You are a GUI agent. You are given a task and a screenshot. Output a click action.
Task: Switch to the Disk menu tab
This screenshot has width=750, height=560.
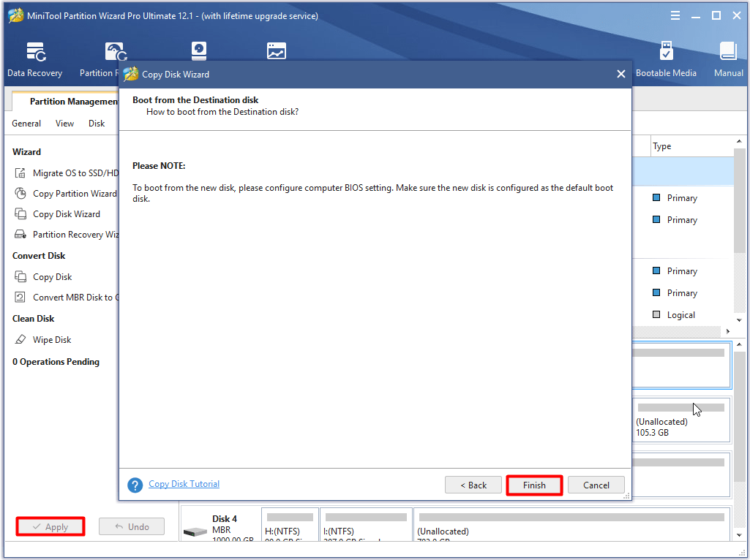[x=96, y=123]
